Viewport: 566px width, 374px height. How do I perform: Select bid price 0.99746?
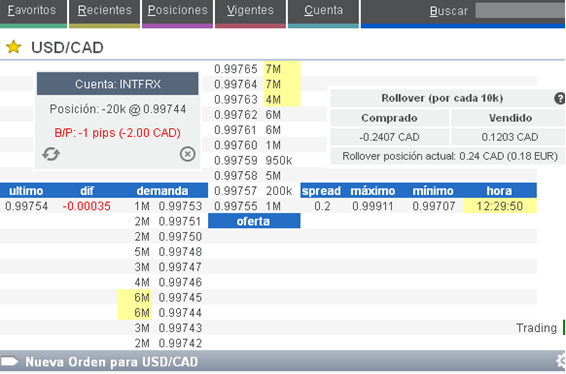(180, 282)
